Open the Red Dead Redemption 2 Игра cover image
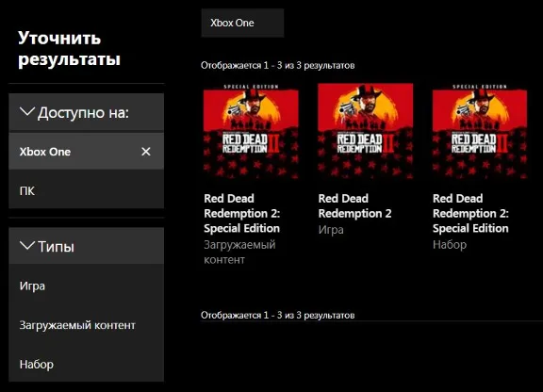Viewport: 543px width, 392px height. [365, 131]
